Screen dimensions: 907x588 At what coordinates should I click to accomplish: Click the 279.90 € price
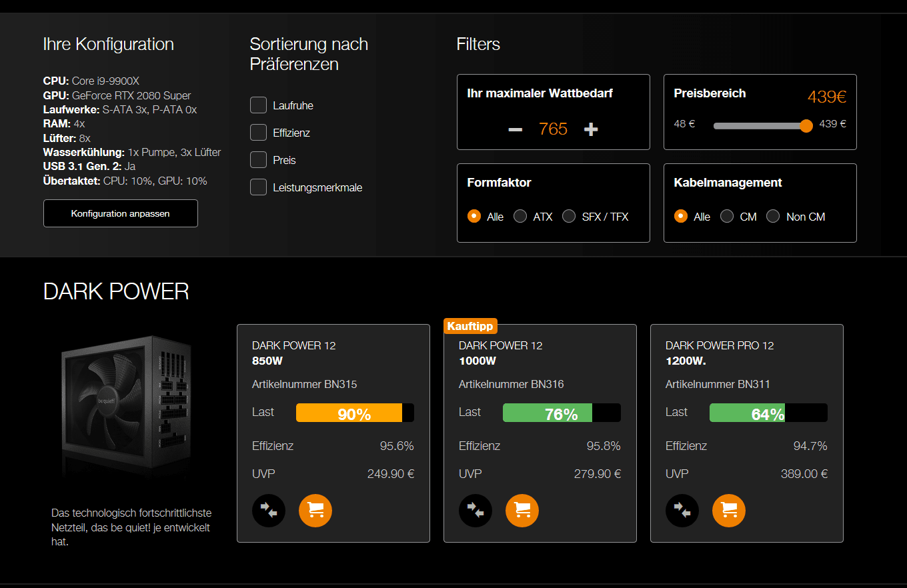coord(598,474)
